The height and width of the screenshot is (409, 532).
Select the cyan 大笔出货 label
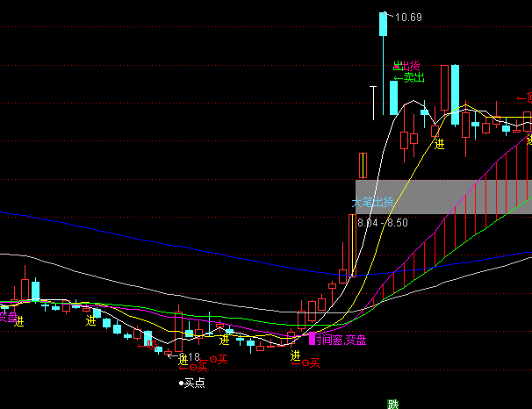372,202
